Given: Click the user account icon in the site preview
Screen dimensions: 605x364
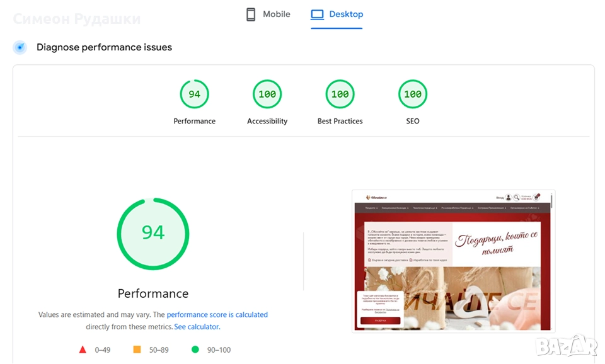Looking at the screenshot, I should coord(508,197).
